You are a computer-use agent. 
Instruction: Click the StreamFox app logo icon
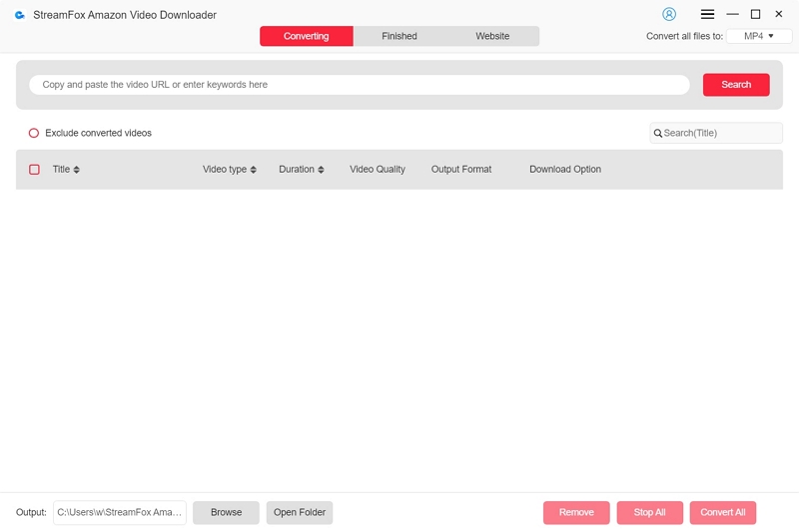pyautogui.click(x=20, y=15)
